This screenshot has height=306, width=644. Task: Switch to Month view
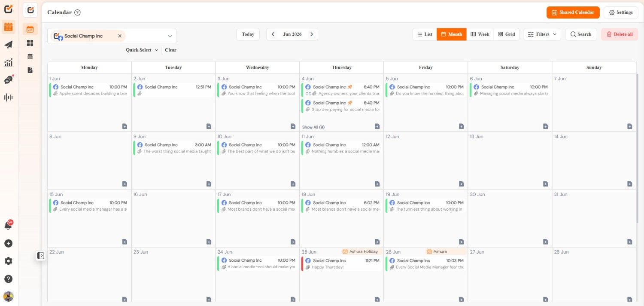(451, 34)
